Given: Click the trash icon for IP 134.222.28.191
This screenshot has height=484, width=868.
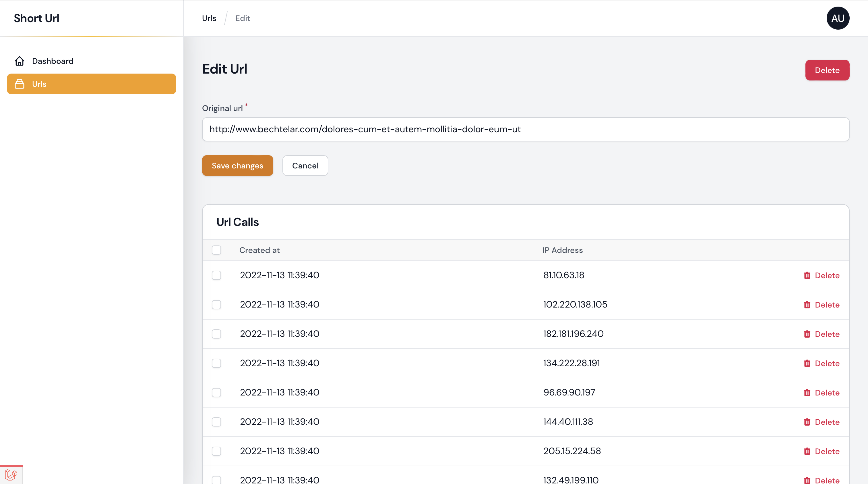Looking at the screenshot, I should point(807,364).
